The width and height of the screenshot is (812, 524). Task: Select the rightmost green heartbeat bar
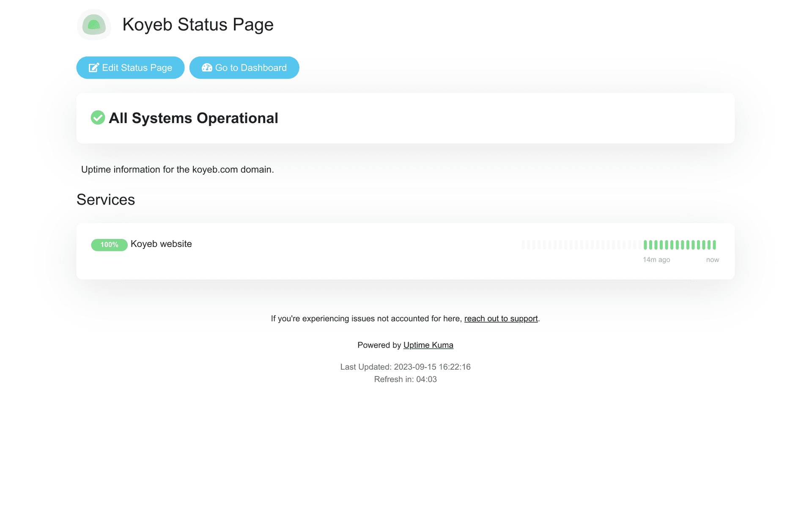tap(714, 244)
